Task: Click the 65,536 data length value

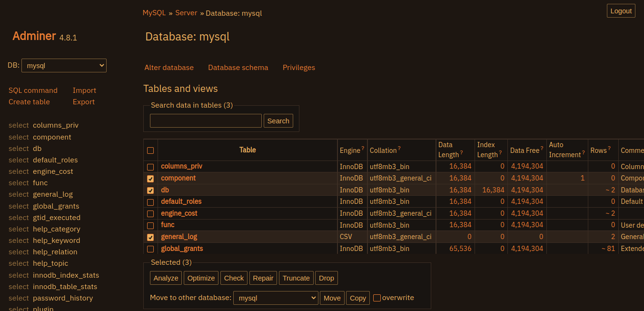Action: click(x=460, y=249)
